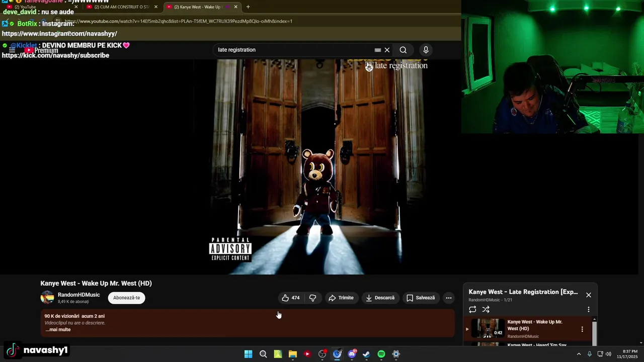644x362 pixels.
Task: Clear the 'late registration' search text
Action: pos(387,50)
